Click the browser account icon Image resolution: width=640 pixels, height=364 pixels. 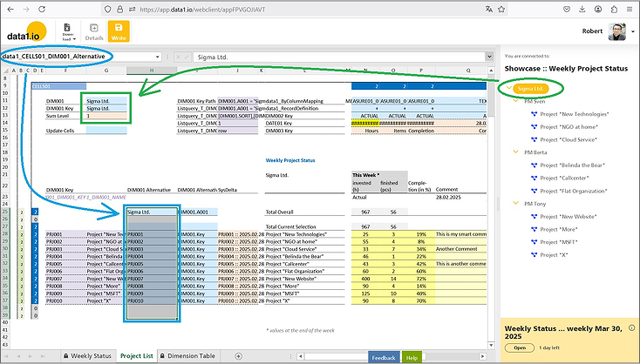598,9
